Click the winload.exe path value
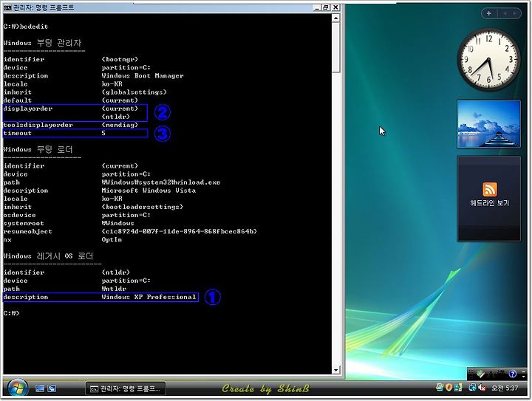The width and height of the screenshot is (532, 401). [x=161, y=182]
